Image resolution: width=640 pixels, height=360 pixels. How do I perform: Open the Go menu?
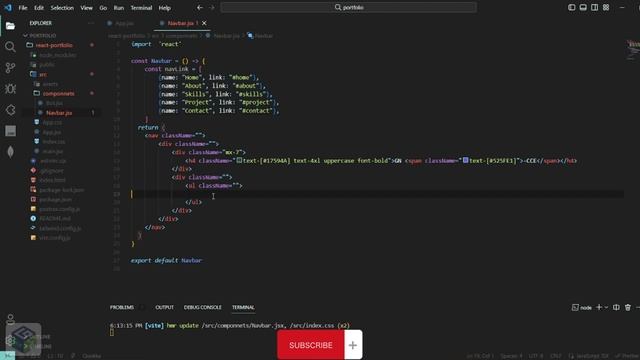pos(103,8)
